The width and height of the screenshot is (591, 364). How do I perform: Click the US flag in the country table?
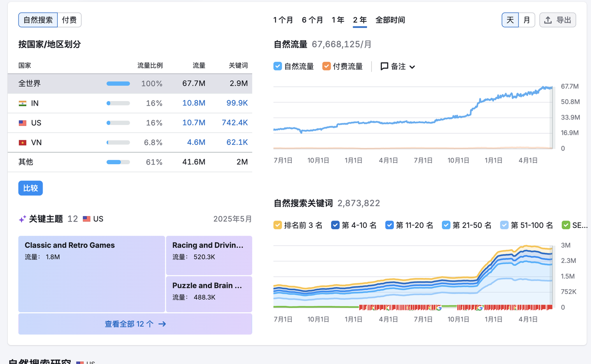click(x=23, y=123)
